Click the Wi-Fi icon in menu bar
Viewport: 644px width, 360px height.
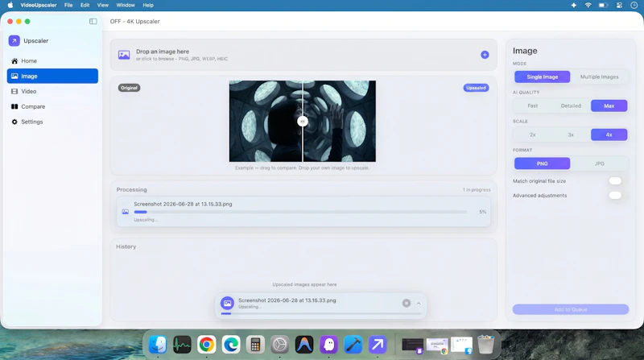point(588,6)
